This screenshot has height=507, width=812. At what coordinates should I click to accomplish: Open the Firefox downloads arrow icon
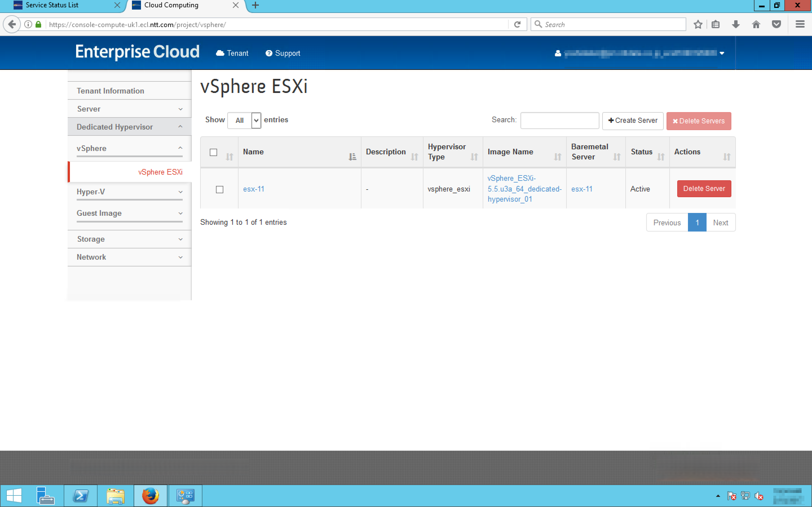(736, 25)
